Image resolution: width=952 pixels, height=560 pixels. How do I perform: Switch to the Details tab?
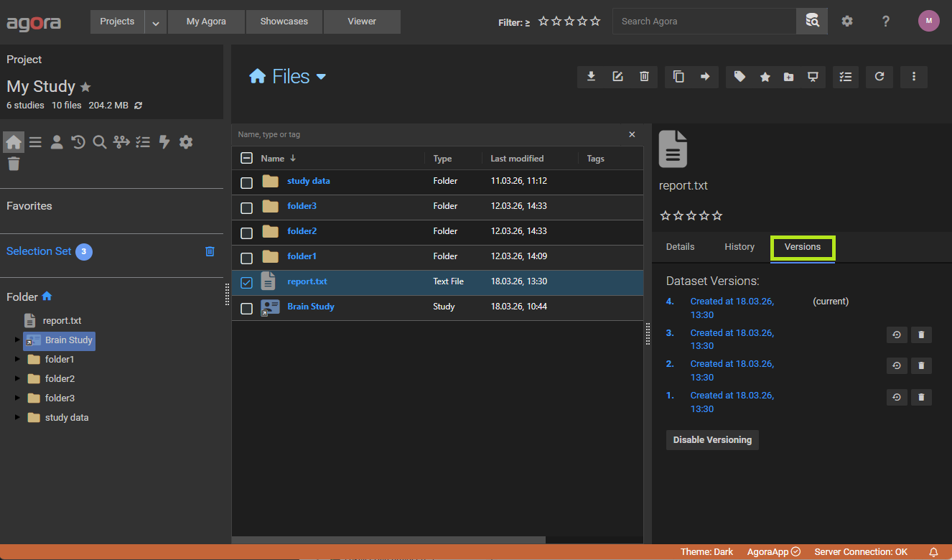click(x=680, y=246)
